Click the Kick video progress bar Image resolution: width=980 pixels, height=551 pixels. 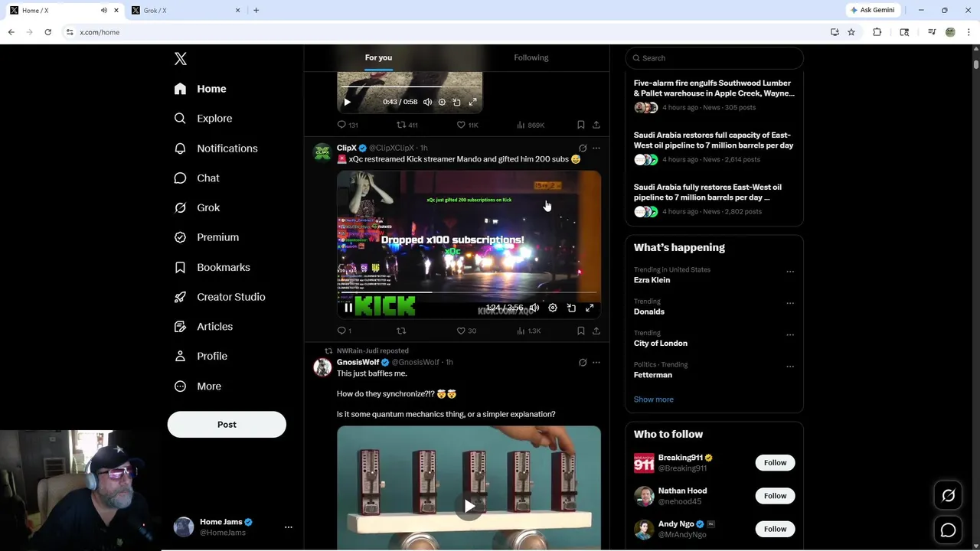pyautogui.click(x=469, y=292)
